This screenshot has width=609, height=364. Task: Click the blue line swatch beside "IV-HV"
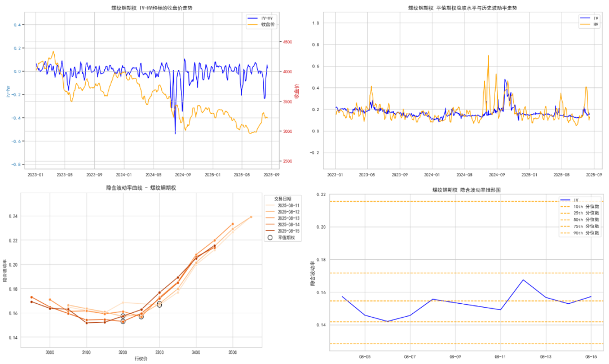click(x=253, y=18)
